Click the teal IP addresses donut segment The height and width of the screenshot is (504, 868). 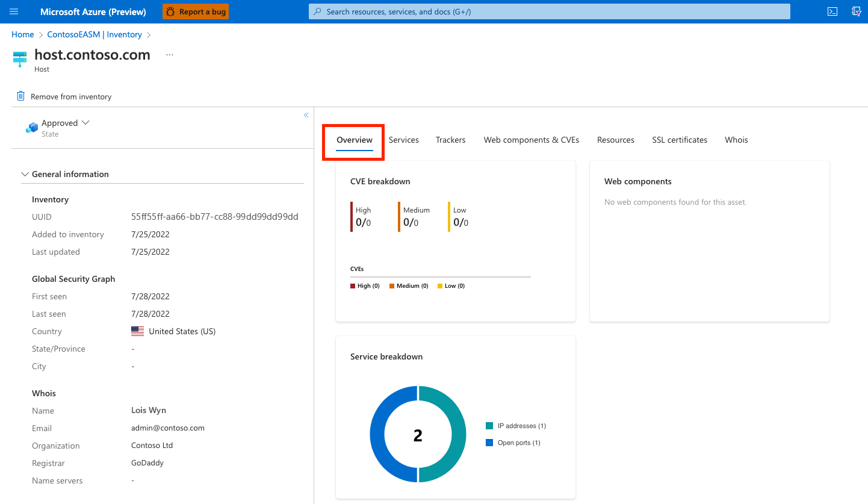tap(459, 434)
